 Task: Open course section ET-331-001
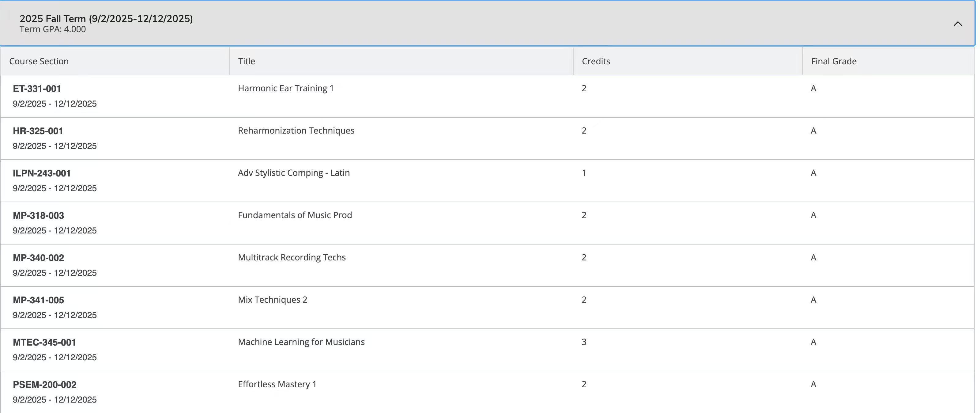click(37, 89)
